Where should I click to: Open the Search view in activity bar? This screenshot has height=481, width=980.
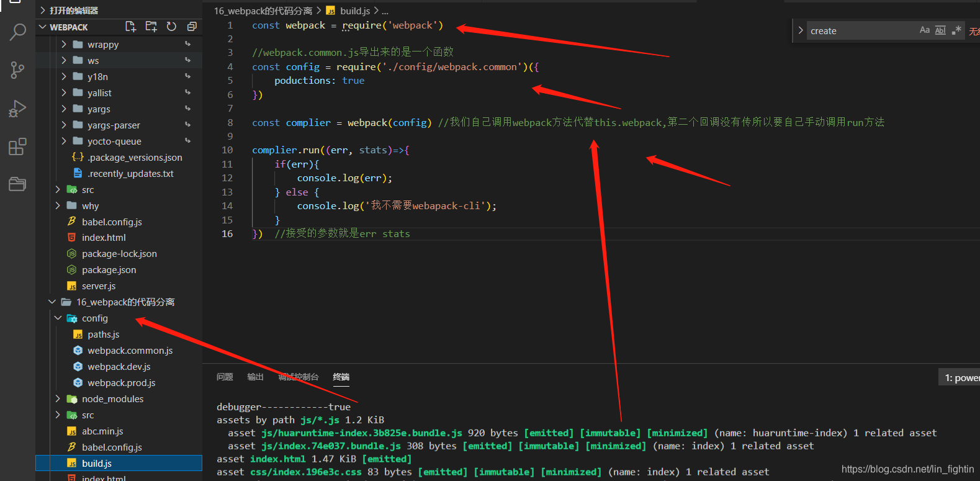pyautogui.click(x=17, y=32)
